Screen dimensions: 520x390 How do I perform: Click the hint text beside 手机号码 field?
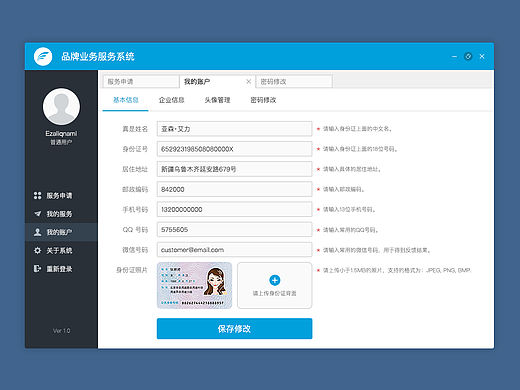[349, 209]
